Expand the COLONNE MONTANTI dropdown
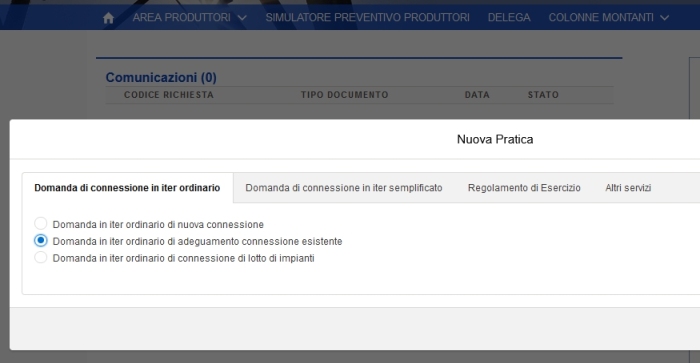Viewport: 700px width, 363px height. (x=608, y=18)
